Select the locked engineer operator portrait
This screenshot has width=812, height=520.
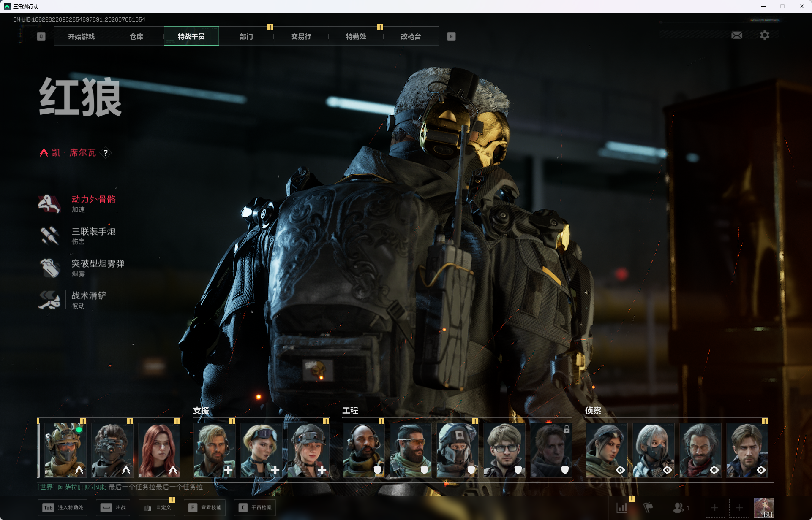(551, 450)
